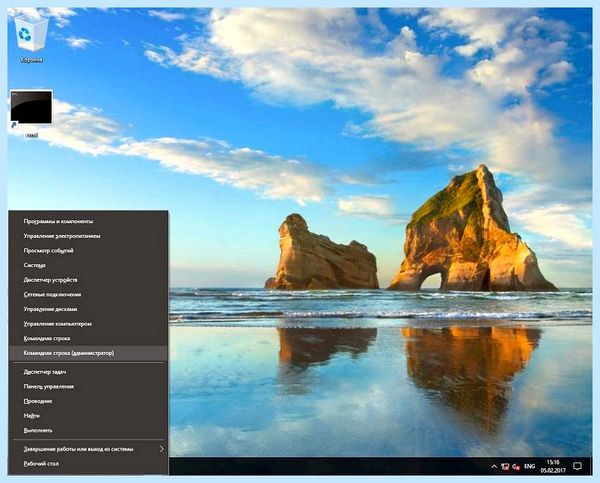Open the Recycle Bin desktop icon
600x483 pixels.
pos(31,39)
